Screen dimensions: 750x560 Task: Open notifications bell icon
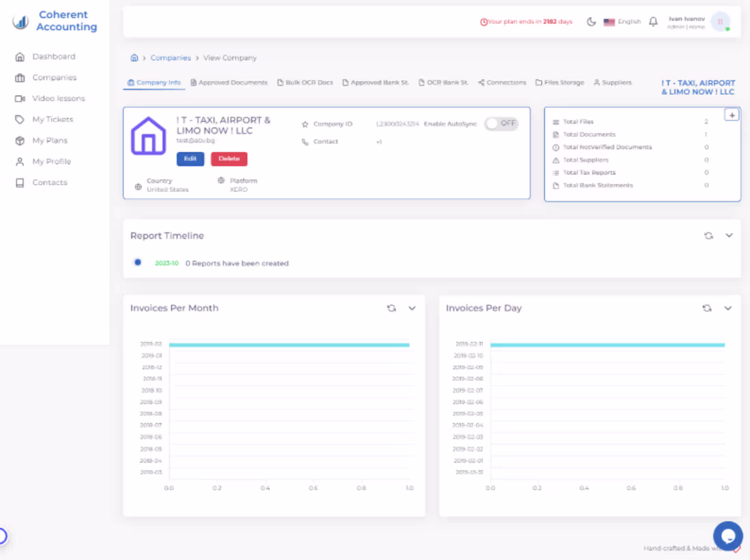click(x=653, y=22)
